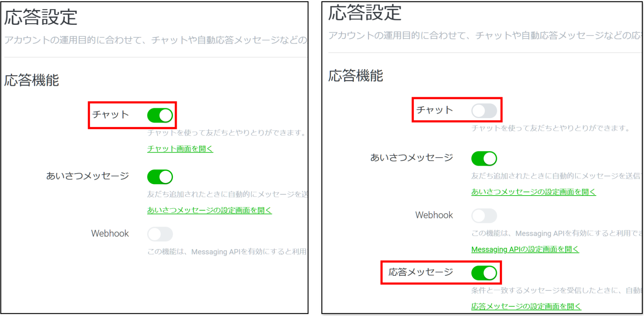The width and height of the screenshot is (644, 316).
Task: Toggle あいさつメッセージ switch in right panel
Action: coord(484,158)
